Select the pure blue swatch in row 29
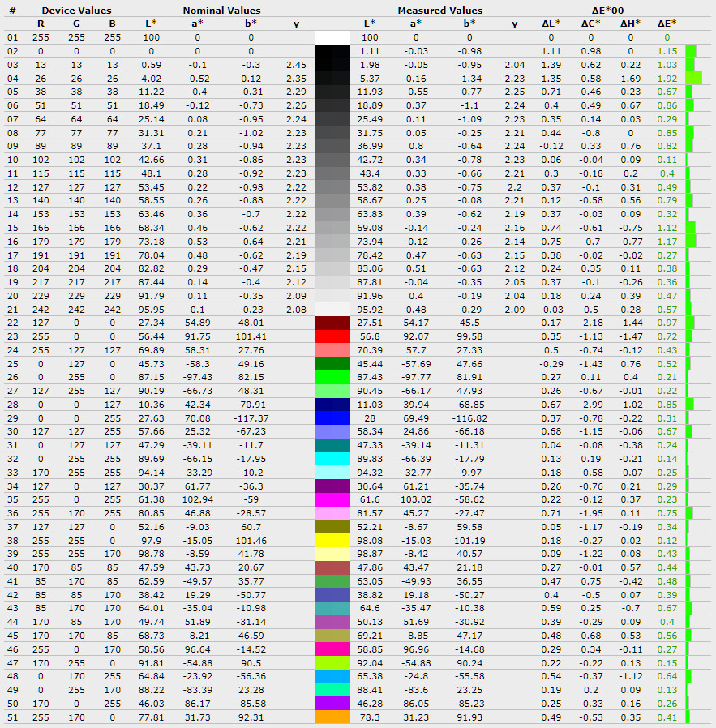 pyautogui.click(x=332, y=418)
